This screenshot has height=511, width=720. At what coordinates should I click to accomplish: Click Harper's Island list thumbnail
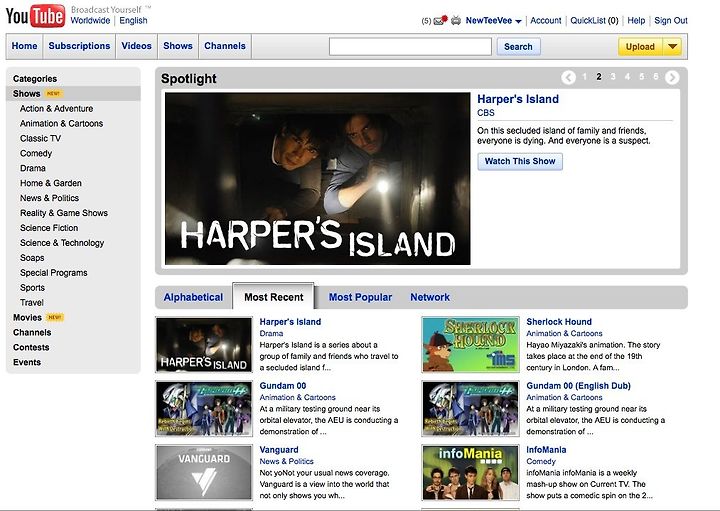click(x=204, y=344)
